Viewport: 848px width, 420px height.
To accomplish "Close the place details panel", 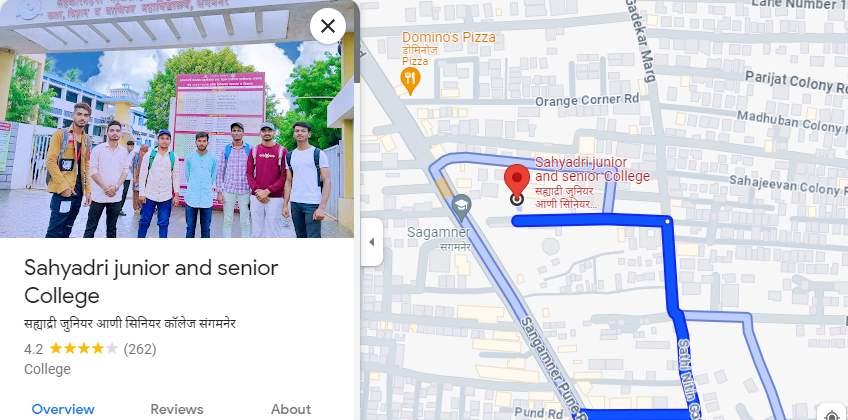I will click(328, 26).
